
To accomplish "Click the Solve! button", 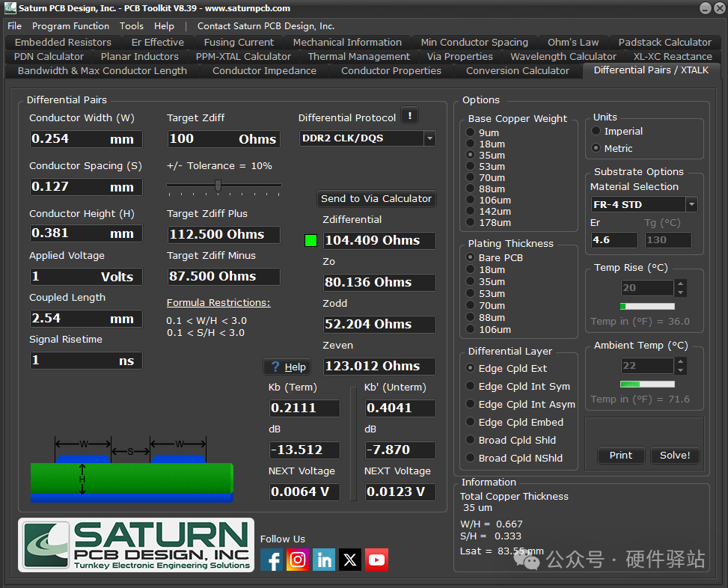I will 675,456.
